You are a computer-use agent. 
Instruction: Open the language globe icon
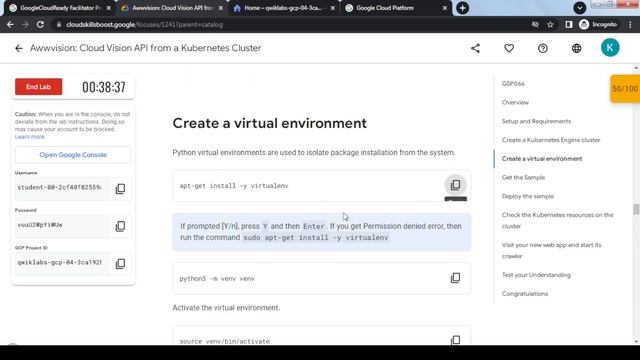point(576,48)
